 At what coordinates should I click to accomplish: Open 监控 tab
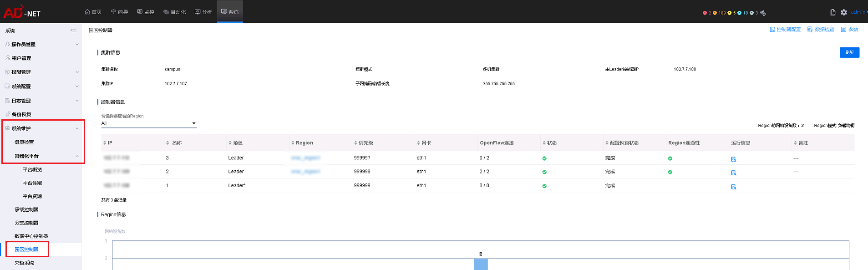[146, 12]
